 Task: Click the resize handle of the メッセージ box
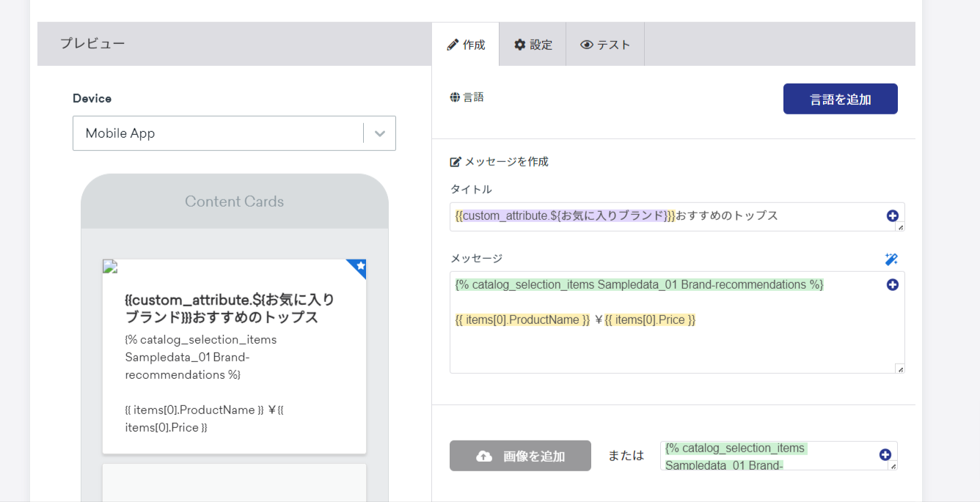(900, 369)
